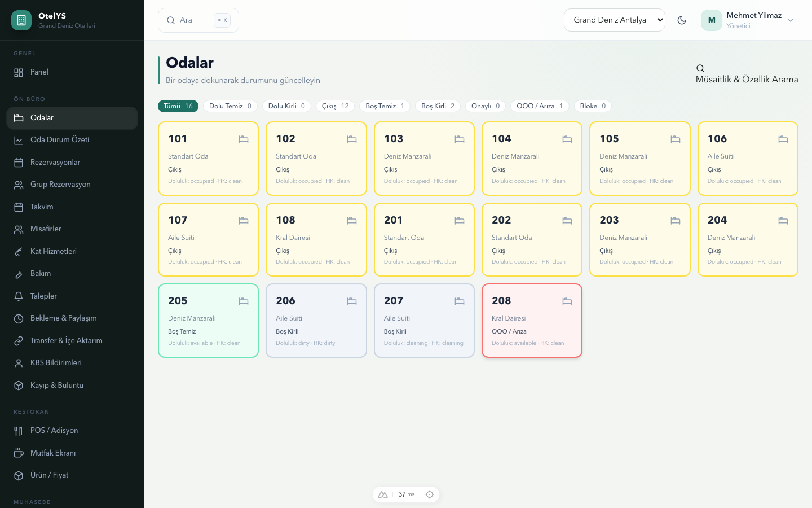This screenshot has width=812, height=508.
Task: Open room 205 Deniz Manzarali card
Action: tap(208, 321)
